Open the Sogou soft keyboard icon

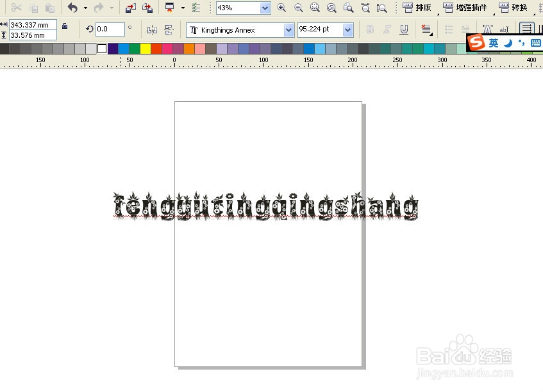tap(535, 43)
